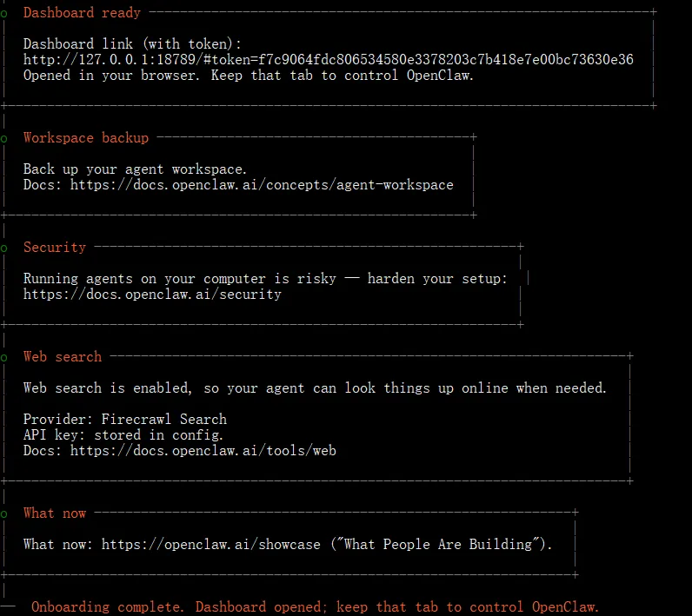The image size is (692, 616).
Task: Click the green bullet beside 'Dashboard ready'
Action: pyautogui.click(x=4, y=14)
